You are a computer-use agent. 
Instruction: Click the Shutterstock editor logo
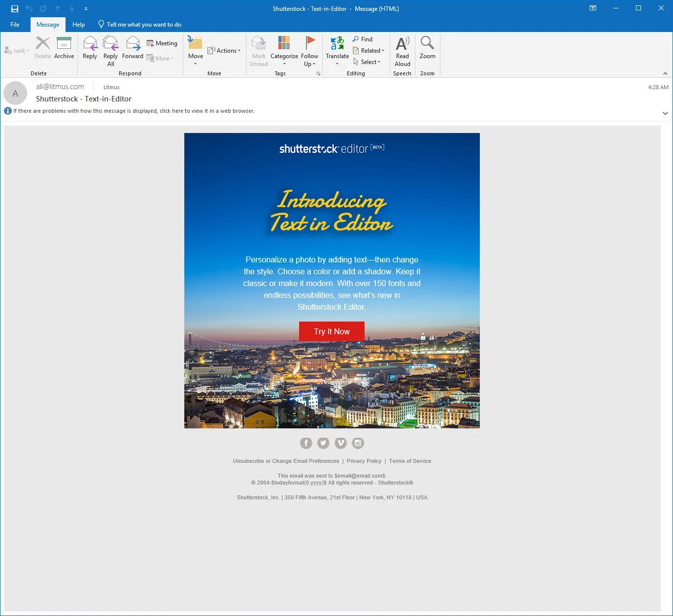click(332, 148)
